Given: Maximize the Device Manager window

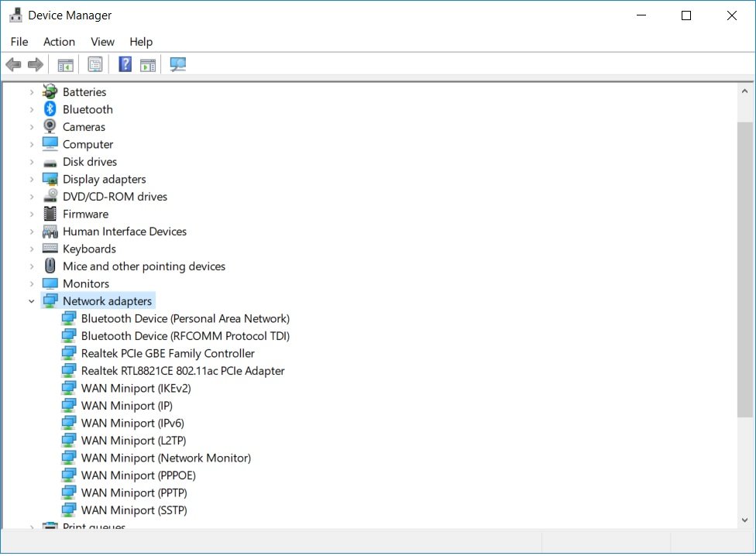Looking at the screenshot, I should tap(686, 15).
